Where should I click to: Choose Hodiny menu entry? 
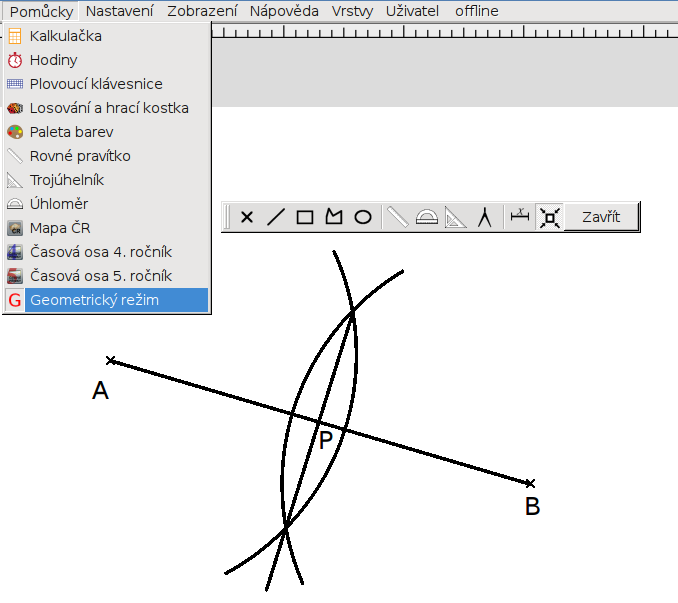pos(107,60)
